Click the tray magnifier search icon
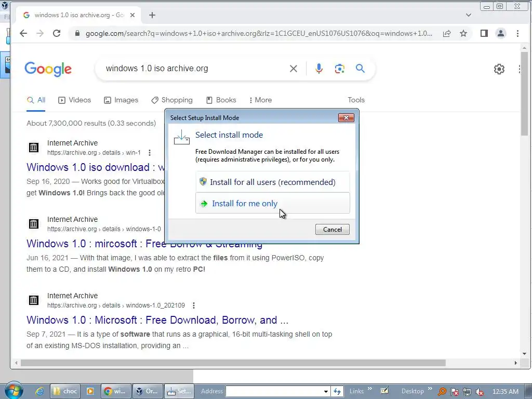Viewport: 532px width, 399px height. click(442, 392)
